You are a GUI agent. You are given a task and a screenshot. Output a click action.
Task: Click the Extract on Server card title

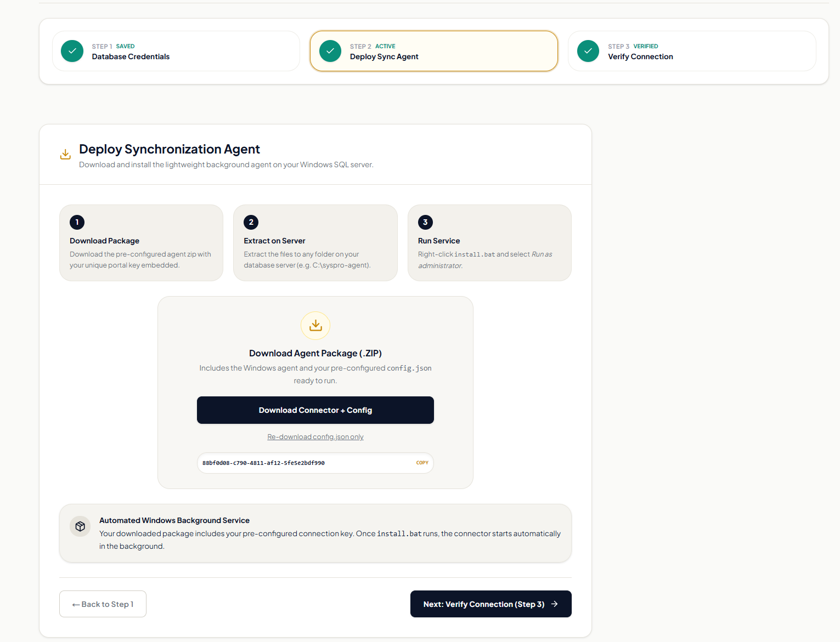274,241
